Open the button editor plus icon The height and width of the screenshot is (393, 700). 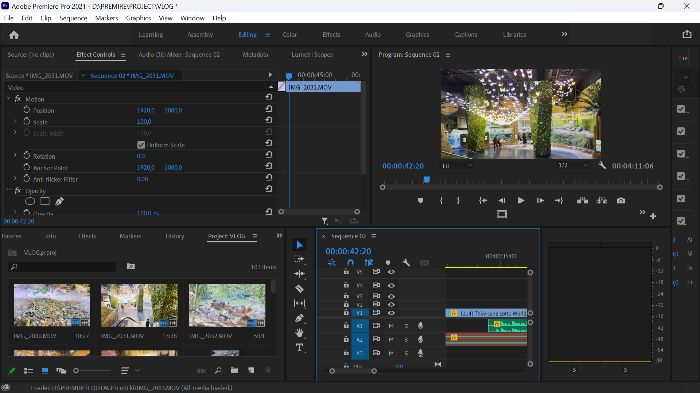click(x=653, y=216)
